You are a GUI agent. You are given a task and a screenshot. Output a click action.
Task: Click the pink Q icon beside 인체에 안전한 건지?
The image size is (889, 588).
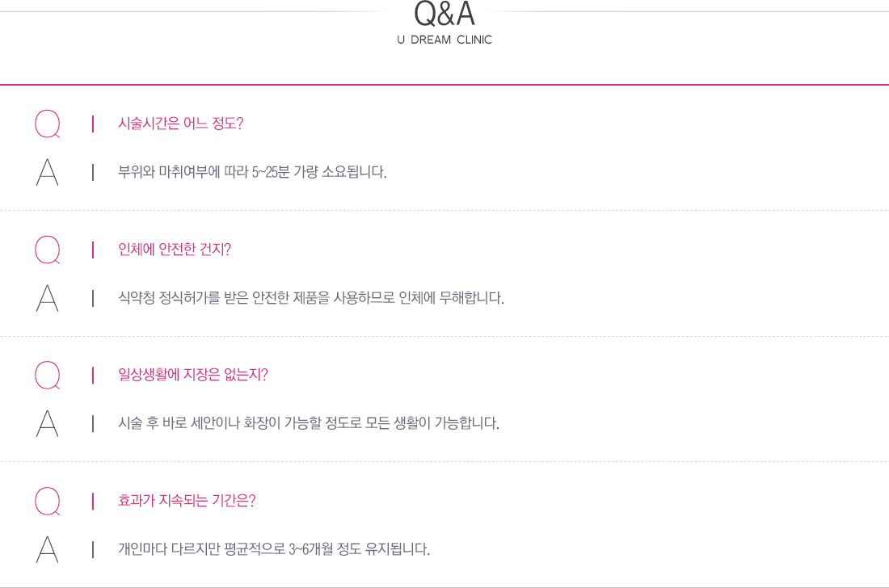48,250
